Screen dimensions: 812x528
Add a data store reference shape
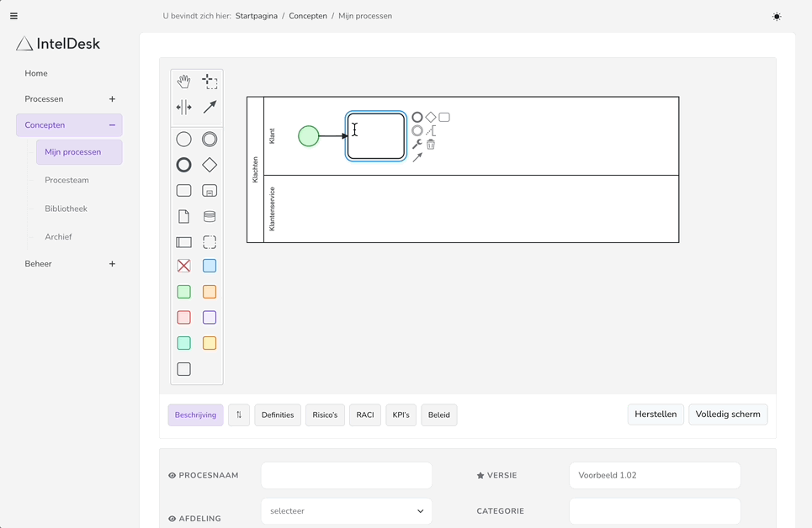click(x=210, y=216)
